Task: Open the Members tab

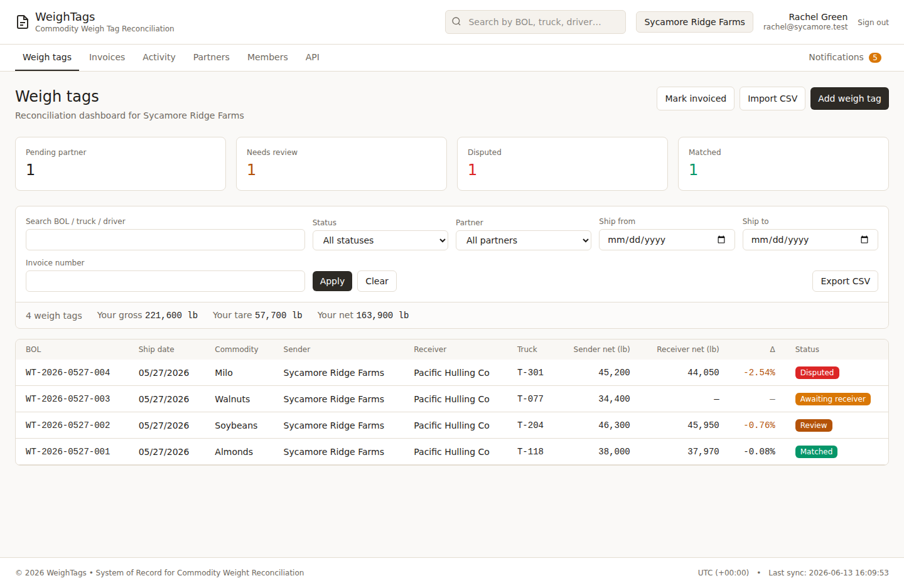Action: click(267, 57)
